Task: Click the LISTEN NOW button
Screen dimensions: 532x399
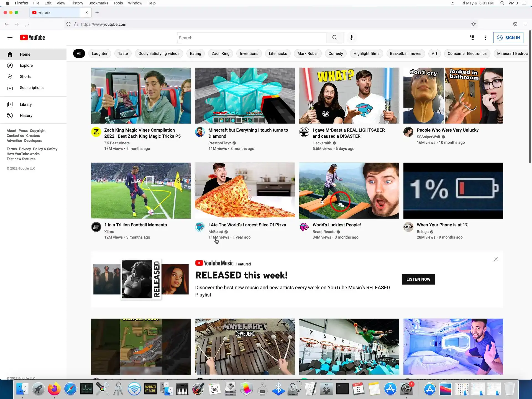Action: point(418,279)
